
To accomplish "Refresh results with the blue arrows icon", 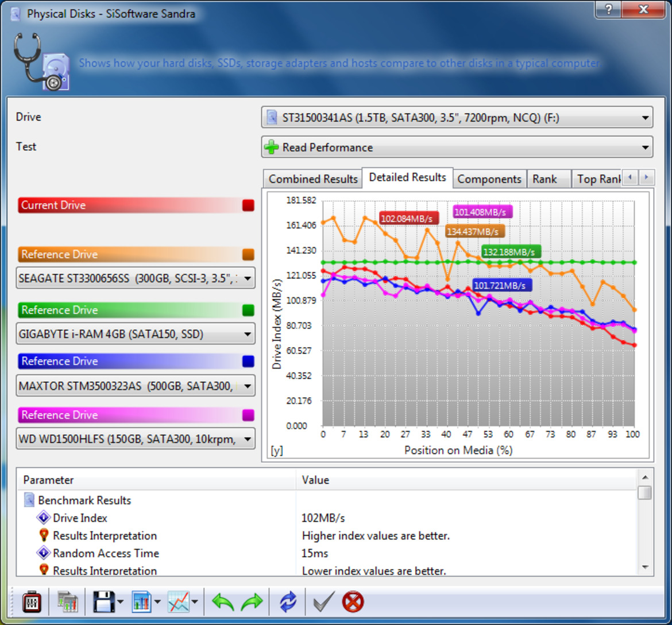I will [288, 602].
